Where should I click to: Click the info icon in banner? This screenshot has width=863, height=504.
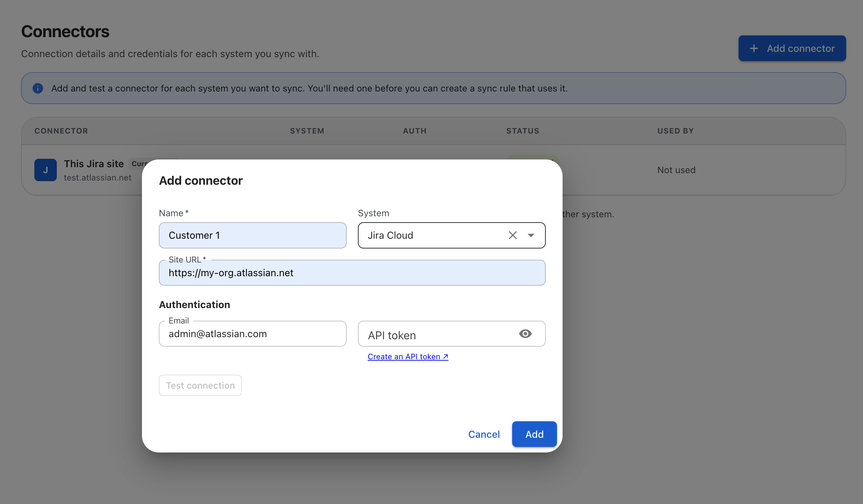38,88
